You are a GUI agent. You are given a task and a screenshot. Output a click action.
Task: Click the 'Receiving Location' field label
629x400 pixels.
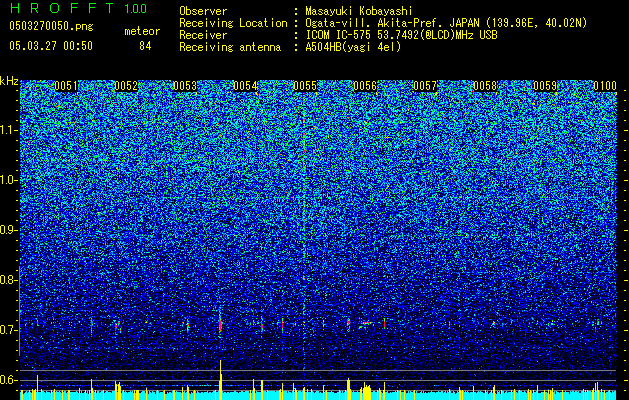pos(233,23)
